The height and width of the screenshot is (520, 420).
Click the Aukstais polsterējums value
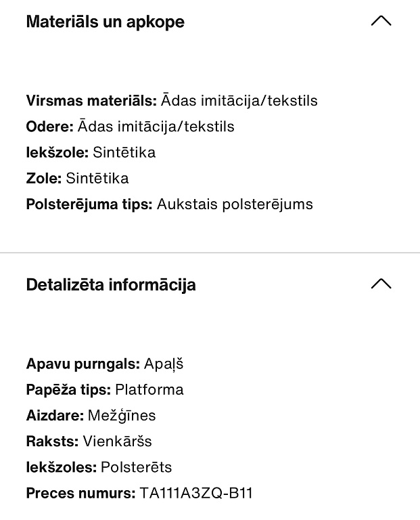(235, 204)
